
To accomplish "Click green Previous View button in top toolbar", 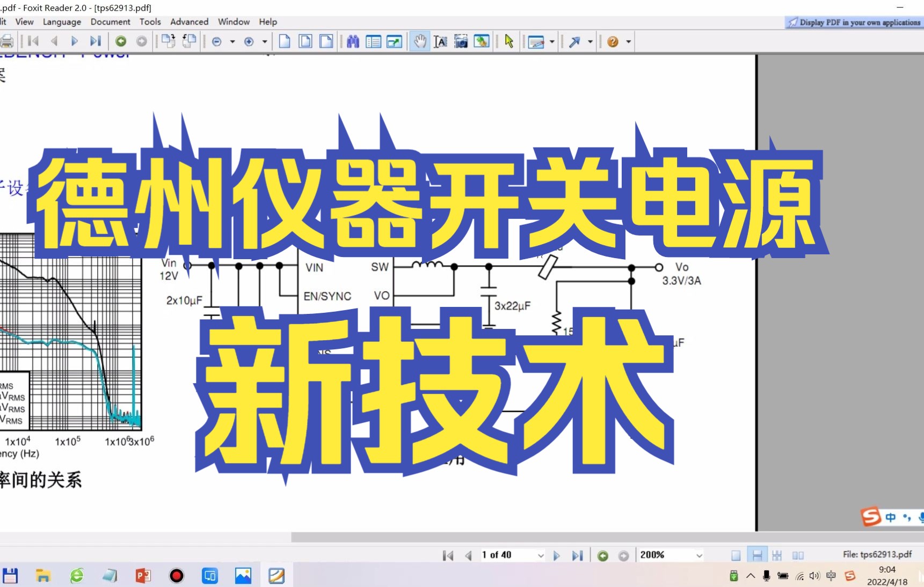I will coord(121,41).
